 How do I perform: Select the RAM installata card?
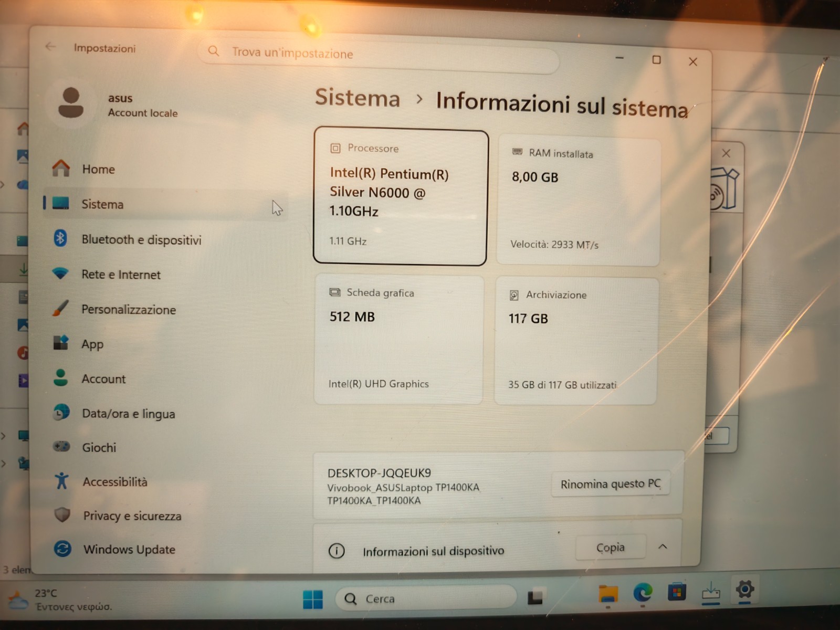pyautogui.click(x=579, y=200)
